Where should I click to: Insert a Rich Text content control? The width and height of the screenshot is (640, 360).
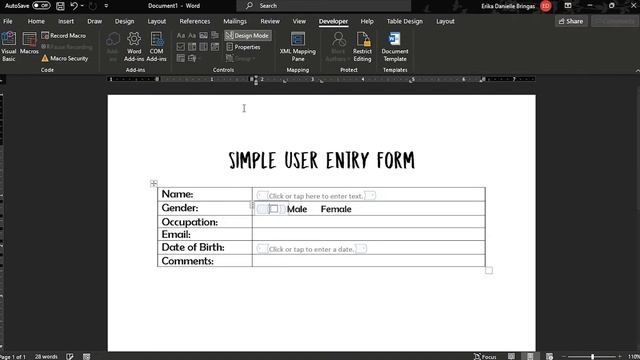(181, 36)
